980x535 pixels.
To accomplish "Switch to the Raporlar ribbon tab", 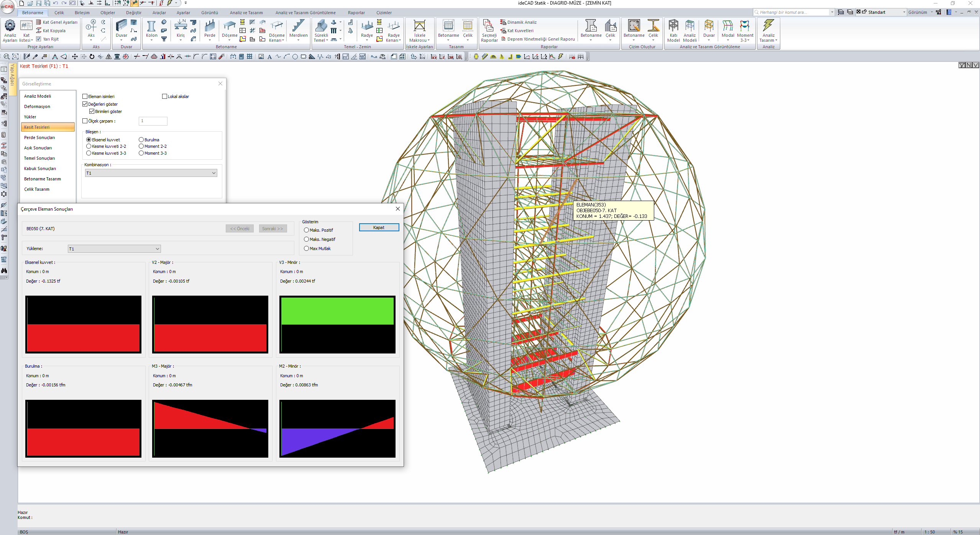I will (356, 13).
